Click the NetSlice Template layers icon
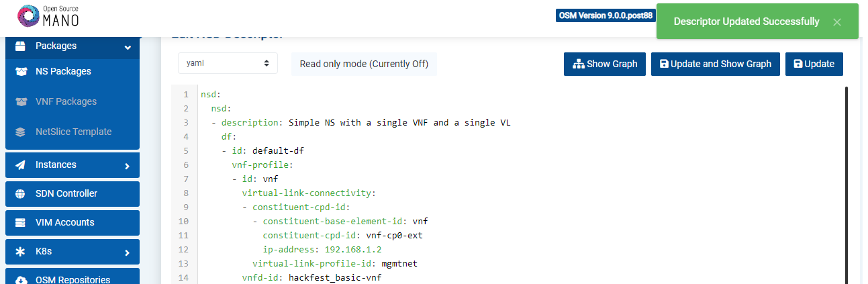Viewport: 868px width, 284px height. click(20, 132)
